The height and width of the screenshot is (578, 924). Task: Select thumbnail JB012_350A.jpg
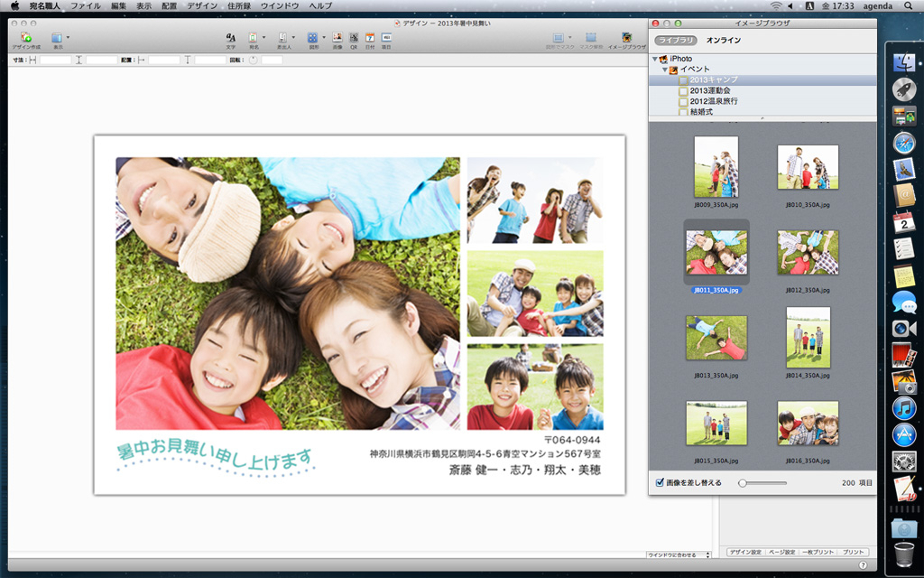click(x=808, y=253)
